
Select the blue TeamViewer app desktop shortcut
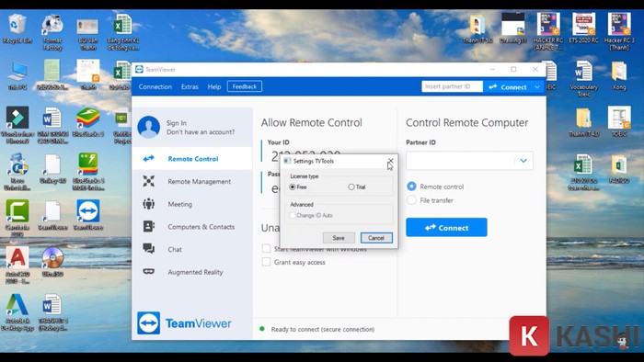pyautogui.click(x=88, y=215)
